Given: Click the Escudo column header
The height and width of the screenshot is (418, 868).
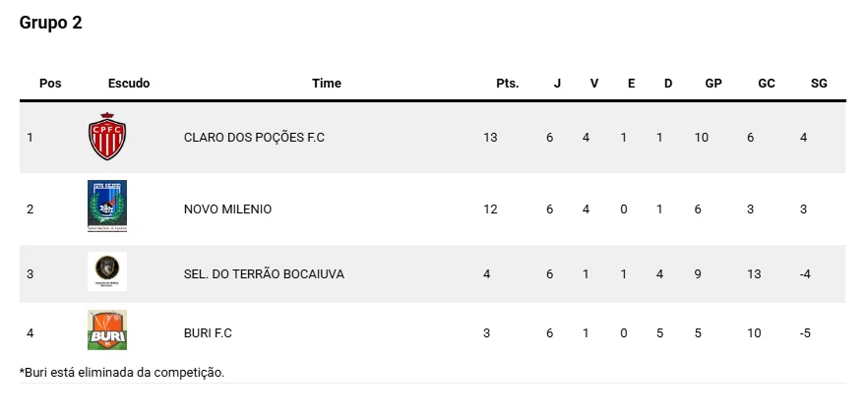Looking at the screenshot, I should 129,84.
